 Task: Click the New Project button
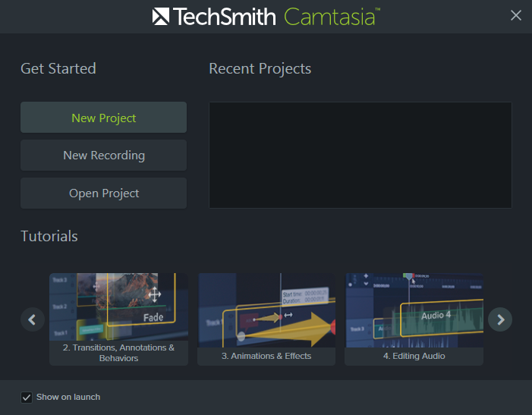click(x=103, y=118)
